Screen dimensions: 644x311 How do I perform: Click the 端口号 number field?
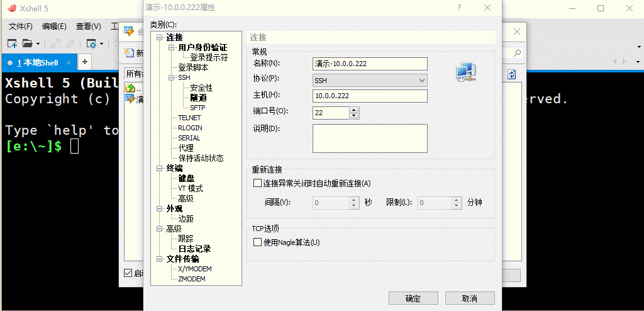click(x=331, y=113)
